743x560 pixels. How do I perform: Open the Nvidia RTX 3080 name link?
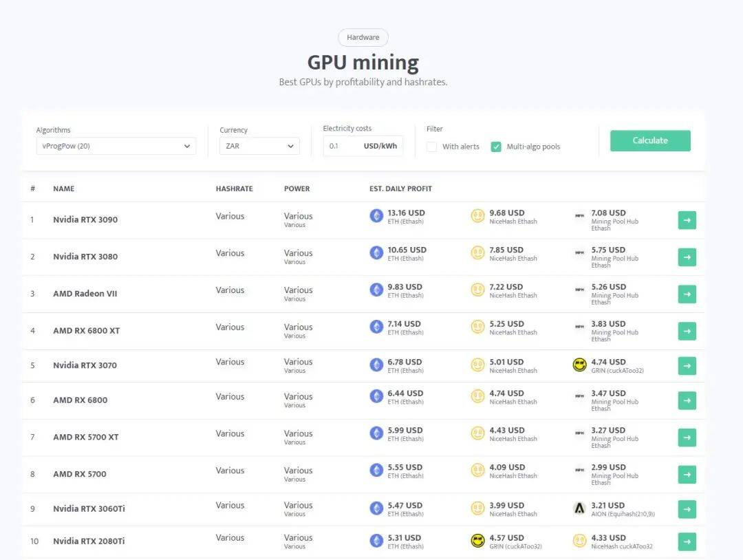(x=85, y=257)
